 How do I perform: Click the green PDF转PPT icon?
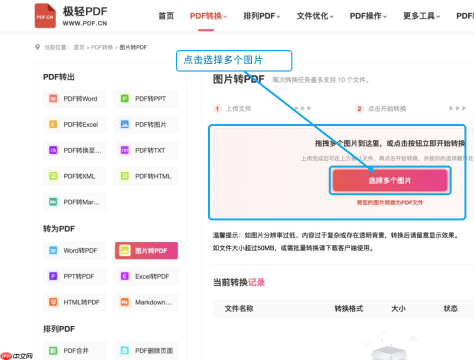coord(125,98)
